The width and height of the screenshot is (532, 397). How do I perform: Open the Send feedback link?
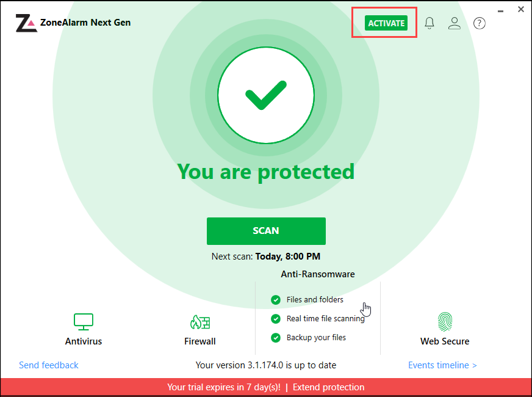click(48, 365)
